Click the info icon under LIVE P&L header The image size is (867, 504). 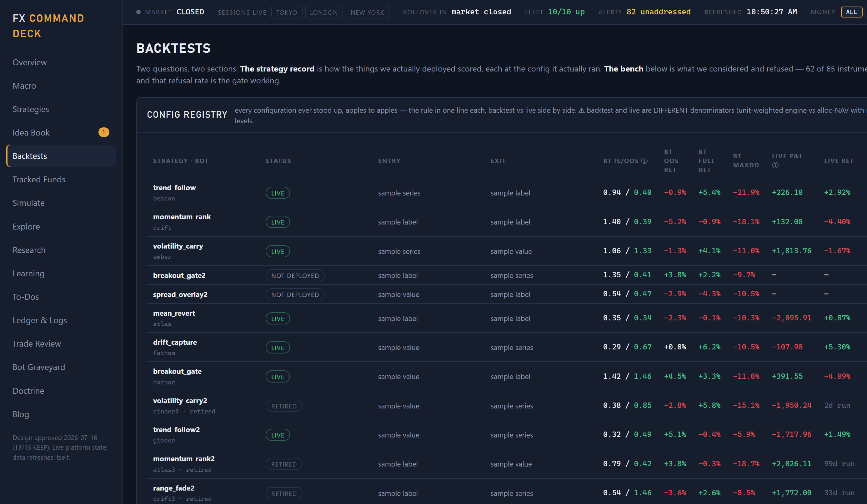pyautogui.click(x=775, y=166)
